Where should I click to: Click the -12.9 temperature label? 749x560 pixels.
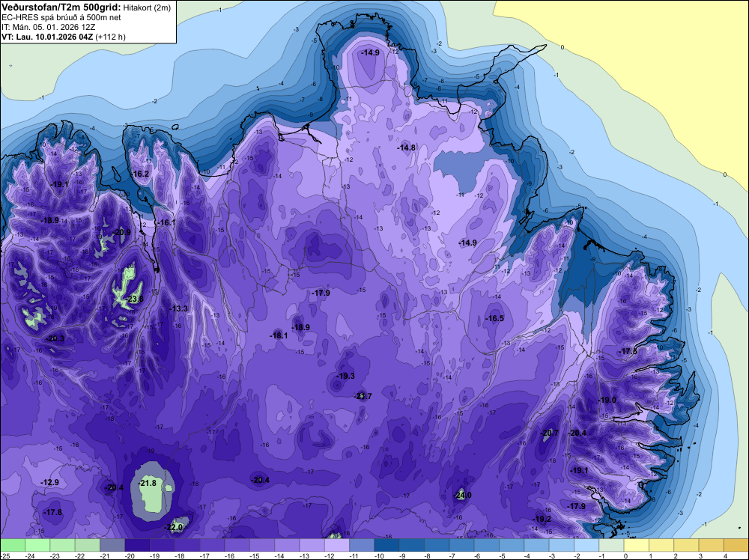click(x=49, y=483)
